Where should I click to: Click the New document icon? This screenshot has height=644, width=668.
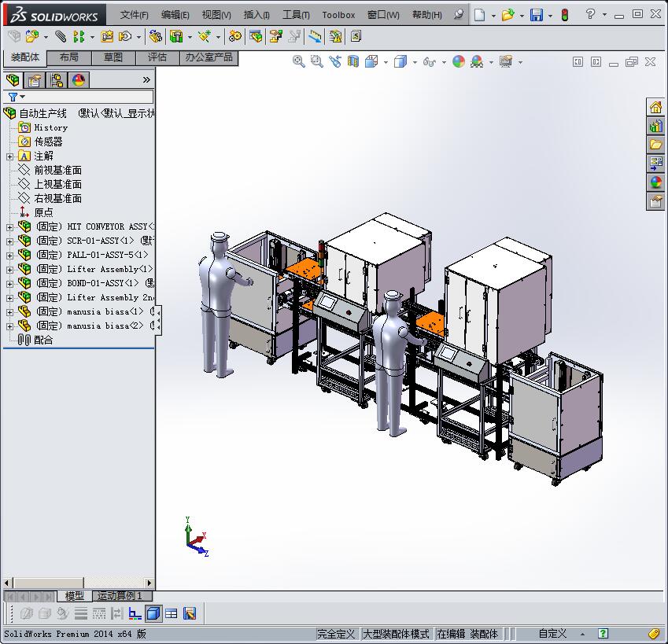pos(480,15)
